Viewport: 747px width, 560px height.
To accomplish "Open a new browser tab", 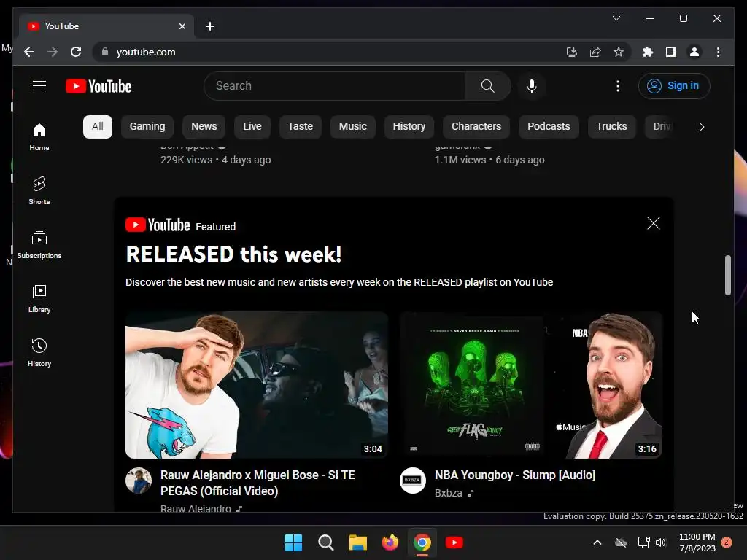I will [x=210, y=26].
